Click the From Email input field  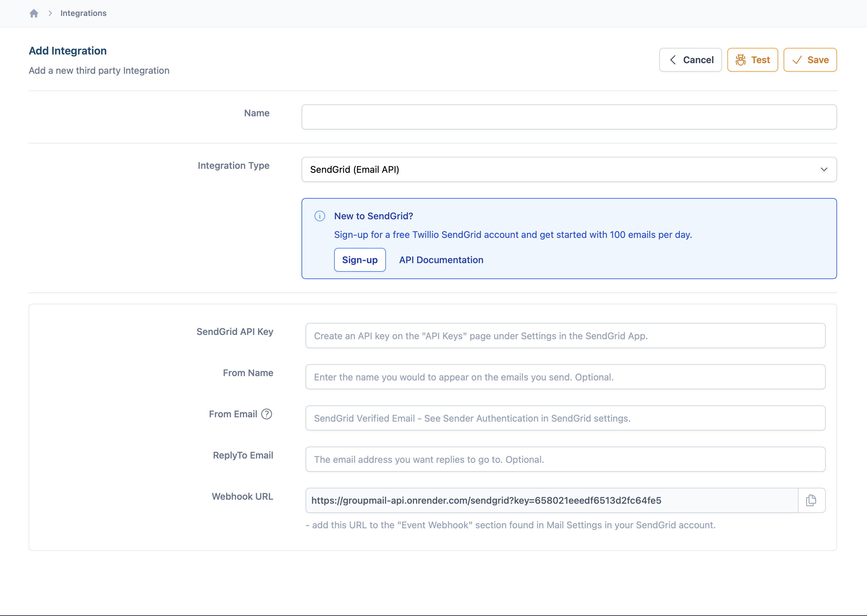tap(565, 418)
